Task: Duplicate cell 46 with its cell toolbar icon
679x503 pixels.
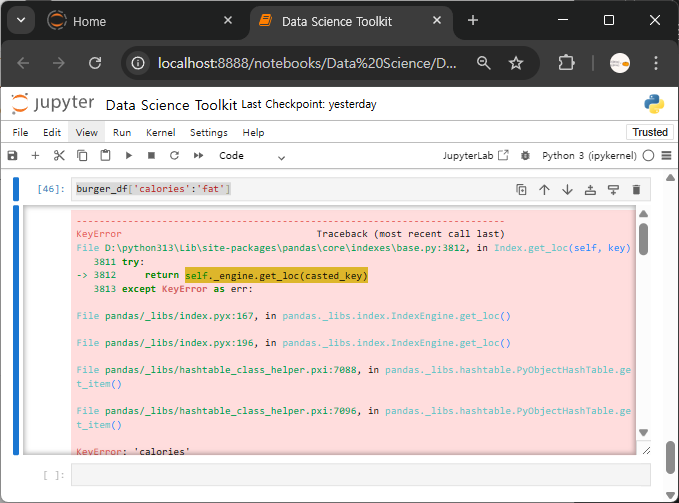Action: click(521, 190)
